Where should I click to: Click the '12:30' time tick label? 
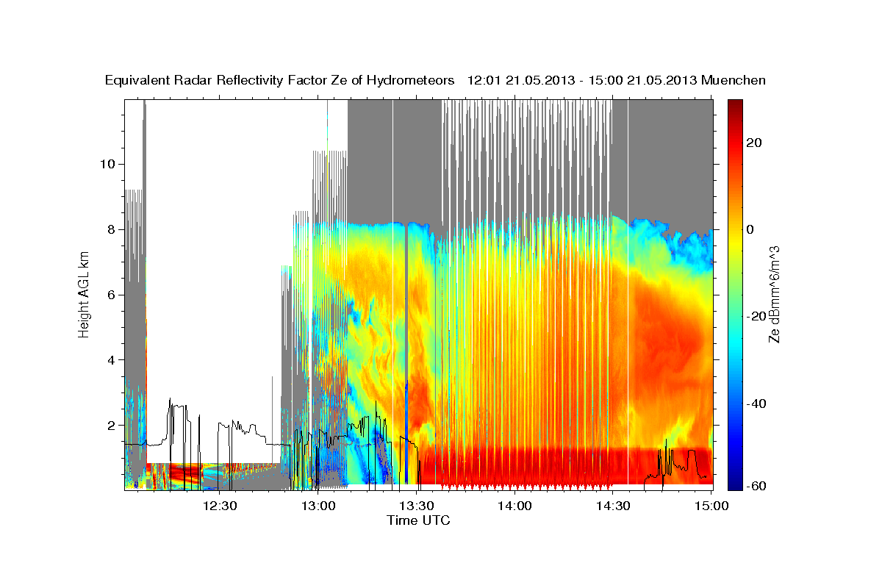click(x=220, y=506)
